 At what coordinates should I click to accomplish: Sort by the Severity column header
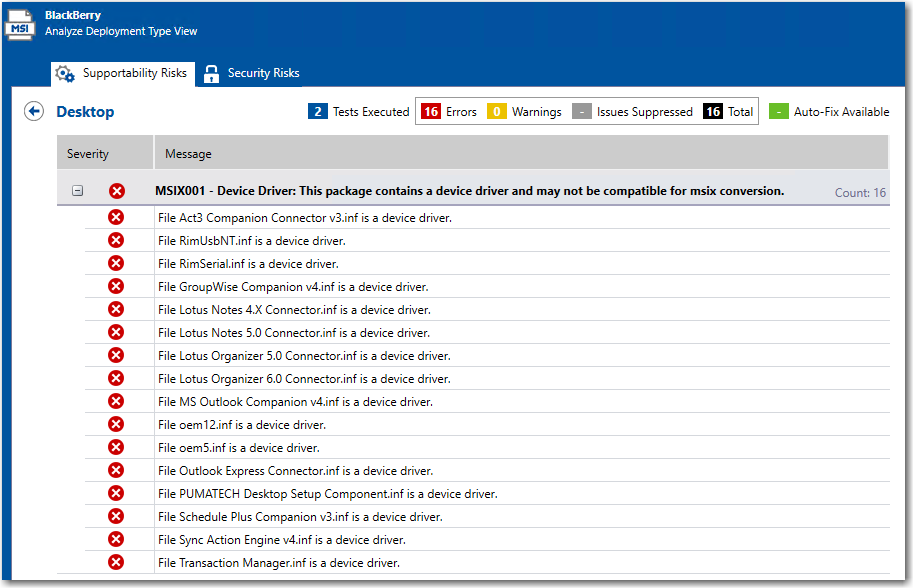(88, 154)
